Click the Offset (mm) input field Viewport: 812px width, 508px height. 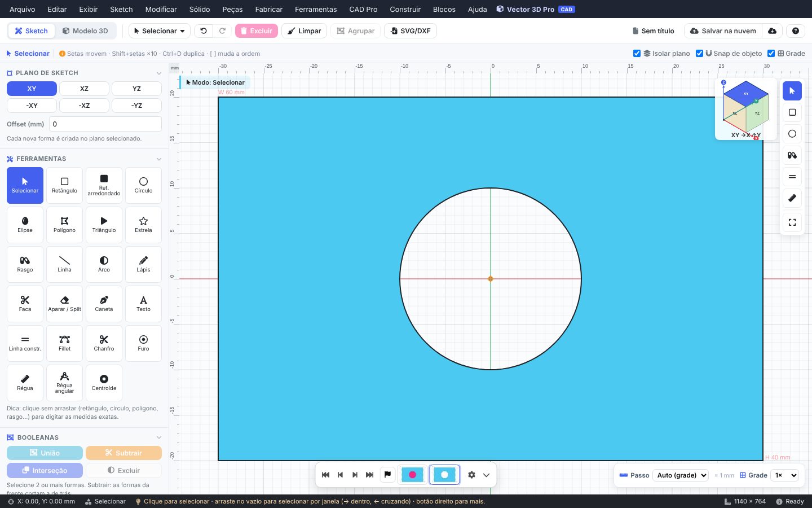(x=105, y=124)
